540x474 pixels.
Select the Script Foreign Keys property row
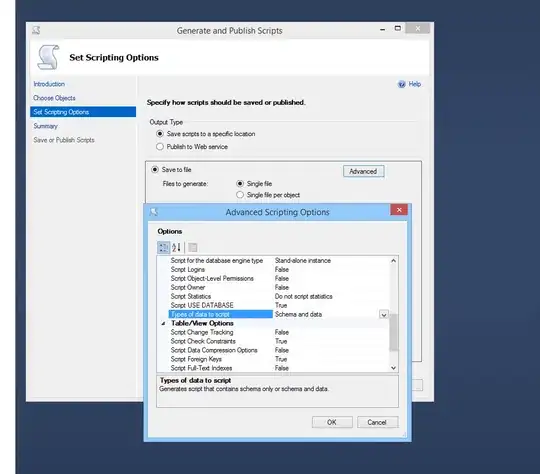point(274,359)
